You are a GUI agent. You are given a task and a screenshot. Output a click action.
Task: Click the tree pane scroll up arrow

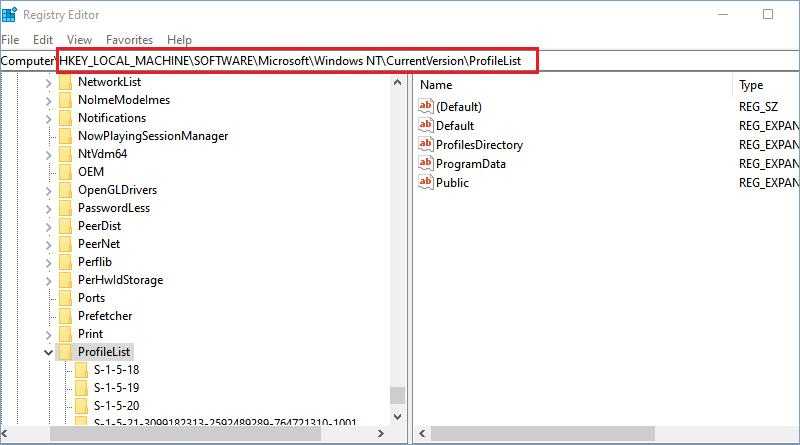(x=397, y=82)
